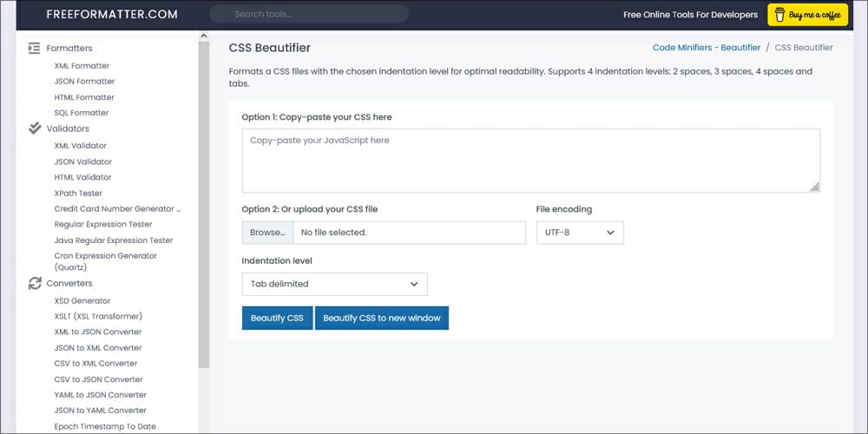
Task: Click the Converters refresh-arrows icon
Action: [x=35, y=284]
